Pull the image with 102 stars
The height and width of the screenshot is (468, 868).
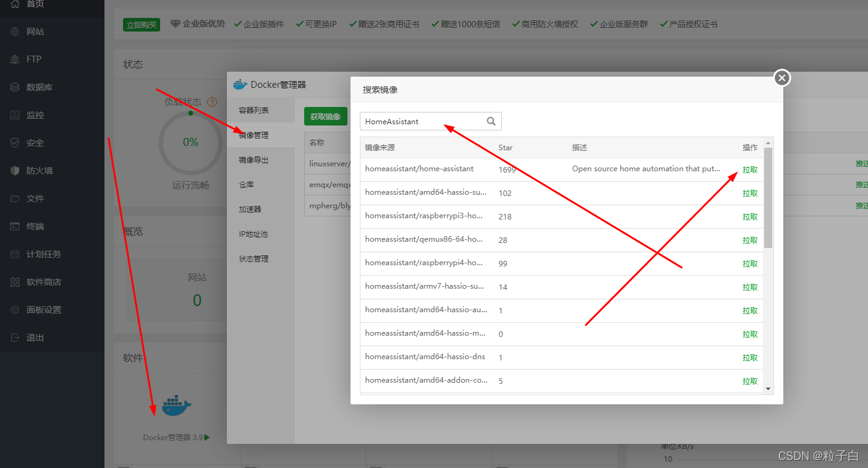click(x=750, y=193)
